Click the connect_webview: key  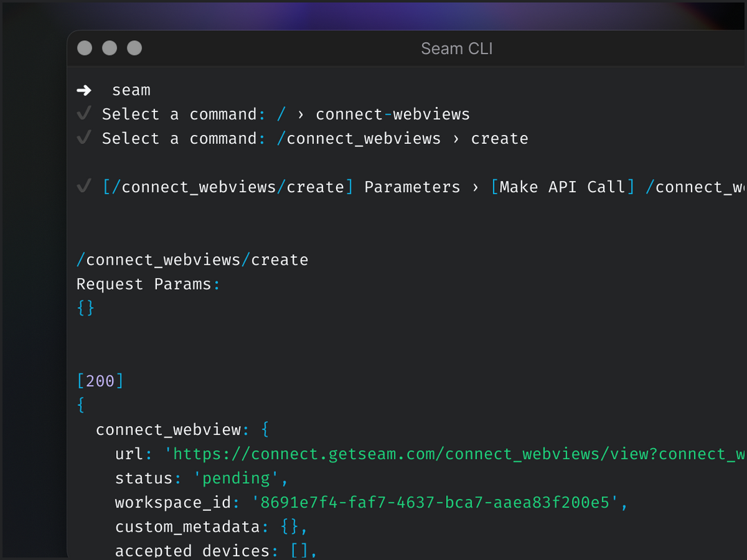172,430
